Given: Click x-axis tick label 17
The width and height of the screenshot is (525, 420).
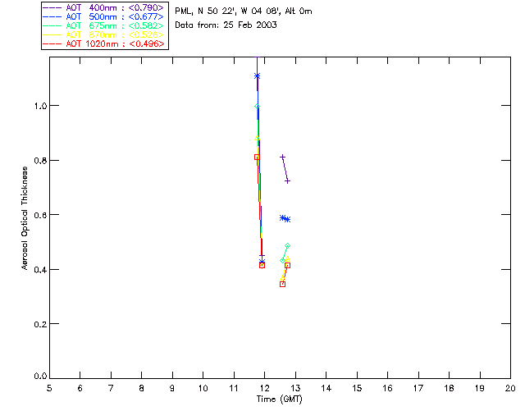Looking at the screenshot, I should [x=418, y=388].
